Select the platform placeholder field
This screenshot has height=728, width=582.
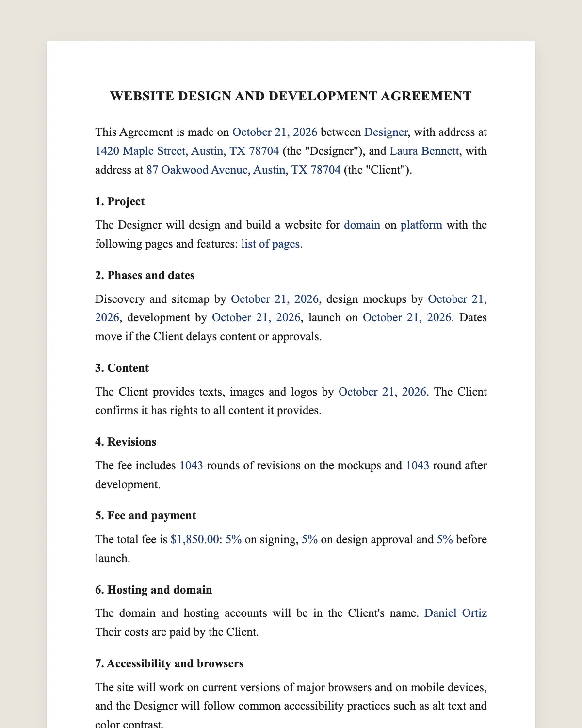point(421,225)
